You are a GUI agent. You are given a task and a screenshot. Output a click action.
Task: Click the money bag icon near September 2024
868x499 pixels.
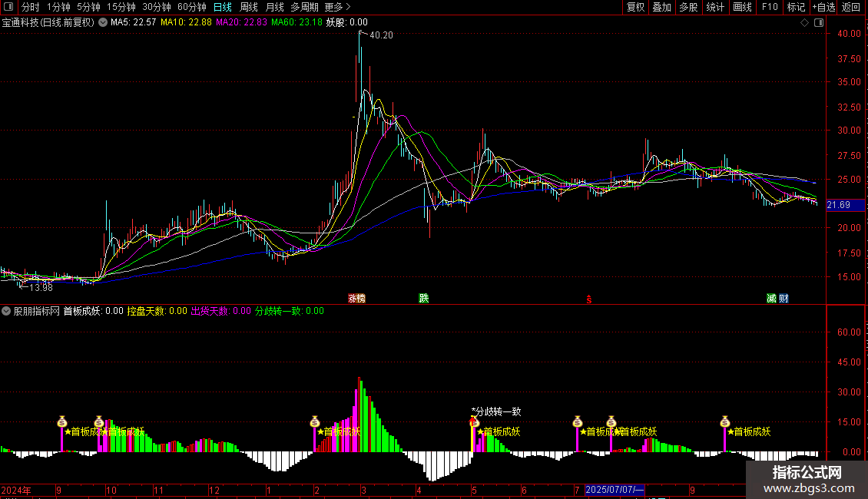(62, 421)
